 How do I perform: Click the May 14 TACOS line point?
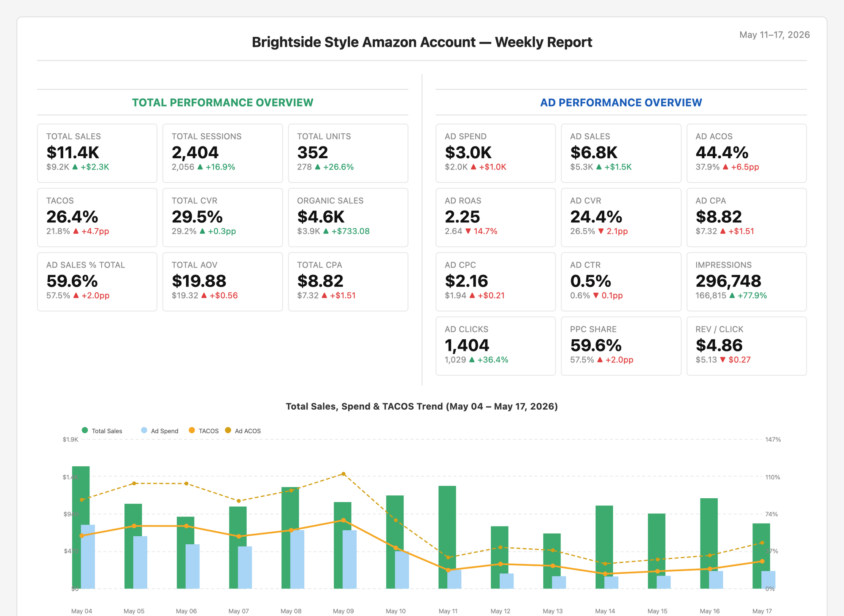pos(605,574)
